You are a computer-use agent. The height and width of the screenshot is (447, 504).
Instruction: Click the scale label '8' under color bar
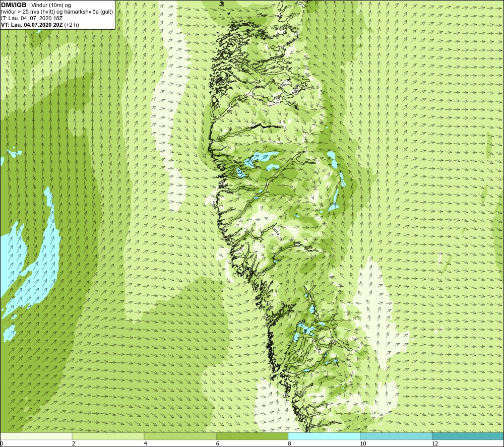click(x=290, y=443)
